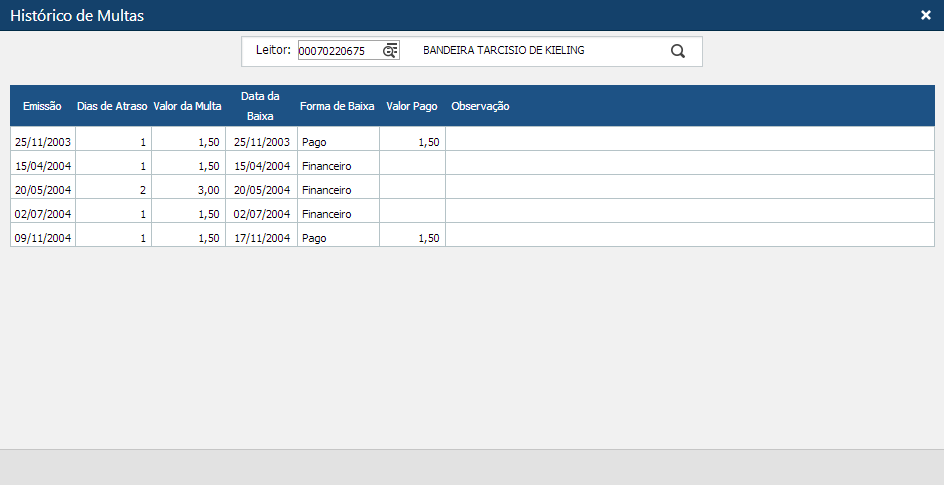Click the Observação column header
This screenshot has width=944, height=485.
481,106
